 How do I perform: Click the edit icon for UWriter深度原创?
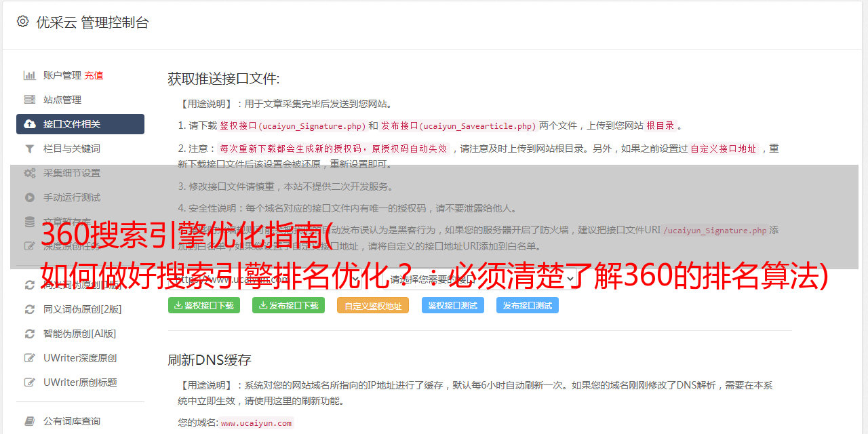30,358
